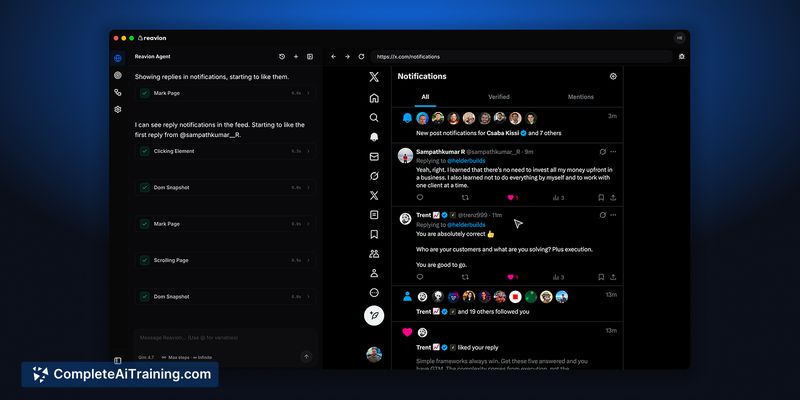Open the X Home icon in sidebar
The width and height of the screenshot is (800, 400).
click(x=374, y=98)
